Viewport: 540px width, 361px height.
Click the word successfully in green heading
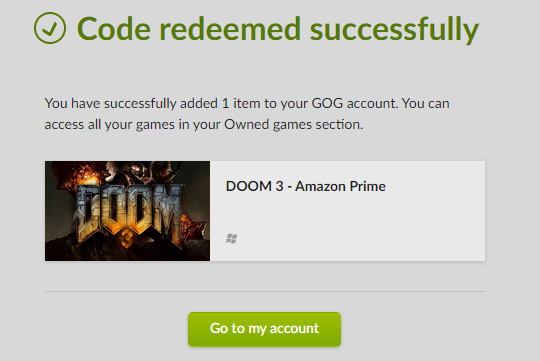click(x=394, y=30)
